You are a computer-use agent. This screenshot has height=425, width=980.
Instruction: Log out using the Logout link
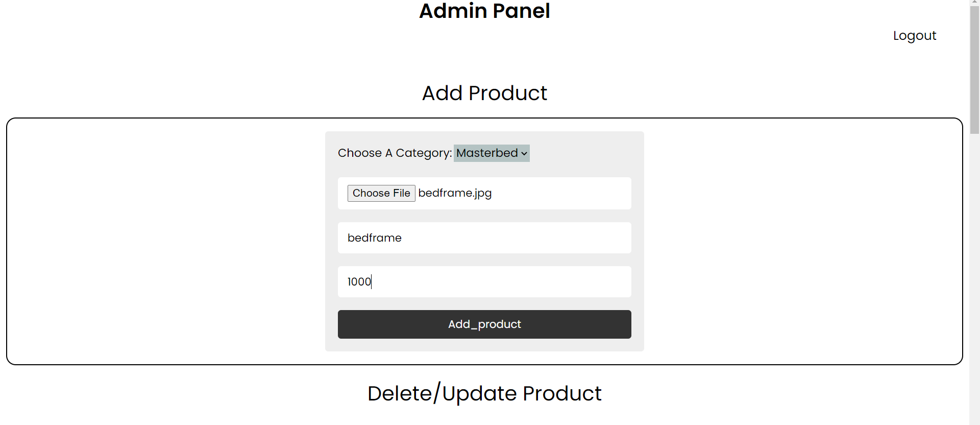[x=914, y=36]
